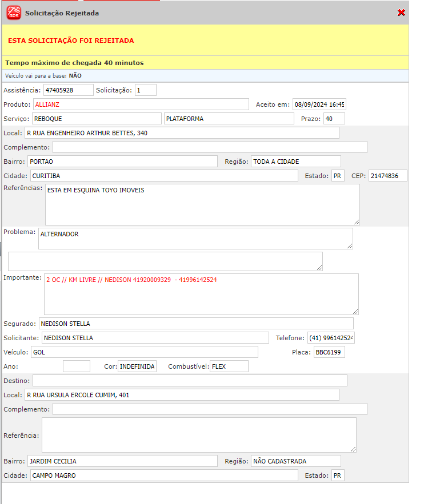Click the Bairro field showing PORTAO
The height and width of the screenshot is (504, 424).
click(122, 162)
